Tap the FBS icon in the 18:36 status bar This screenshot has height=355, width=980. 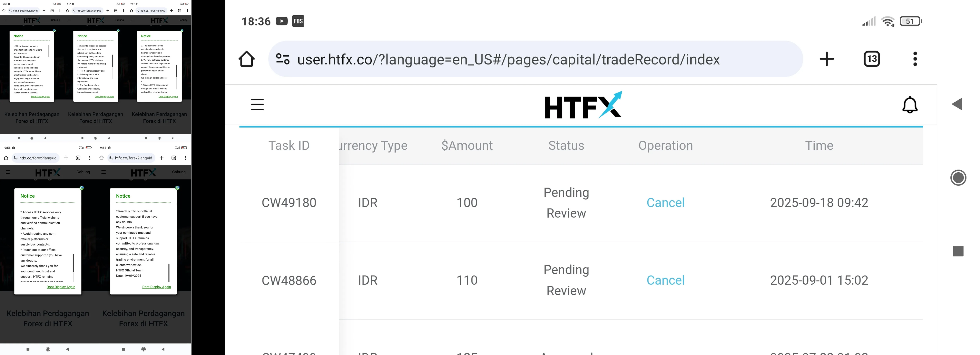298,21
